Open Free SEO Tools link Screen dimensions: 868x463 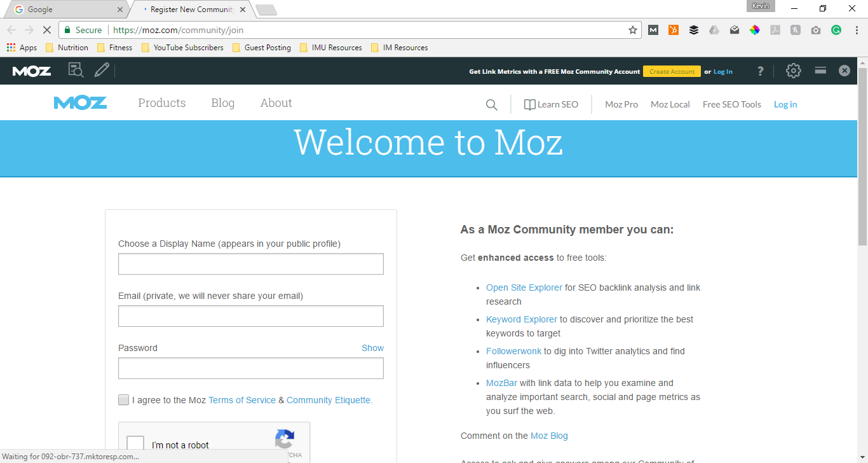point(732,104)
